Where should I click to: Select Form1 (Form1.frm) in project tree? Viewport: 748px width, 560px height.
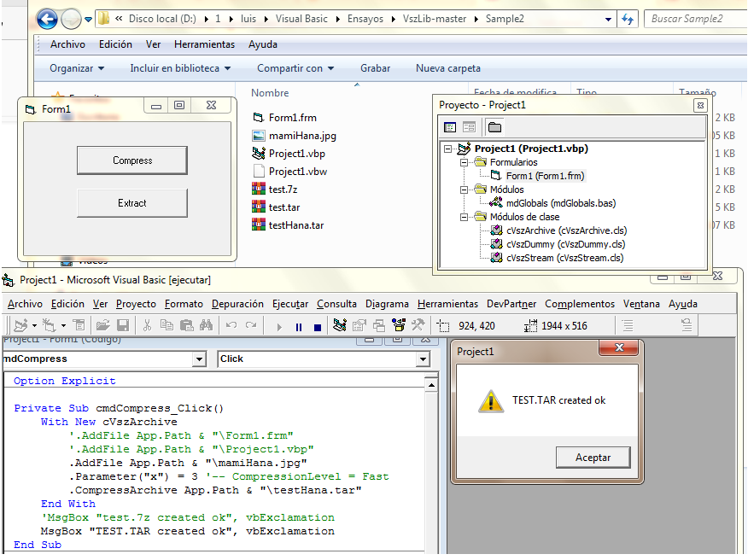(x=545, y=176)
